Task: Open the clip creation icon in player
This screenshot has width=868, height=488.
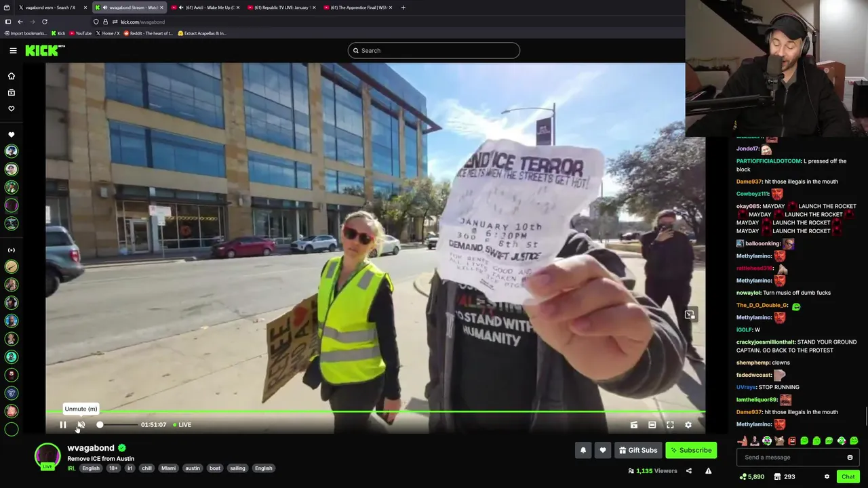Action: pos(634,425)
